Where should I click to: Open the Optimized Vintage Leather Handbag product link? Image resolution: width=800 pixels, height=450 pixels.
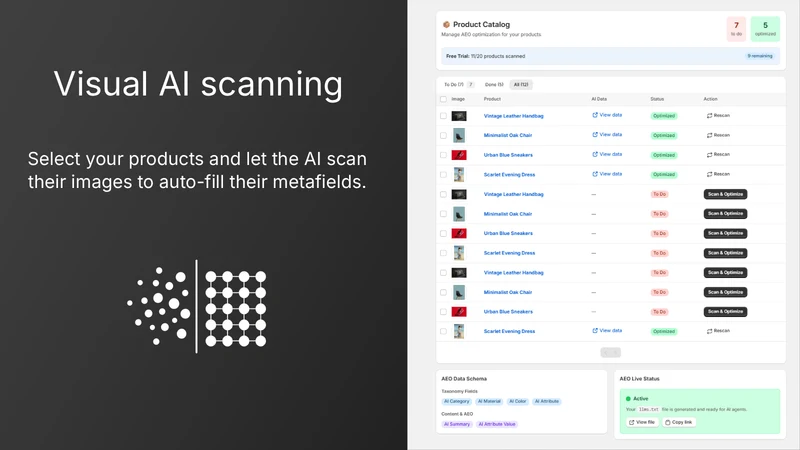[x=513, y=116]
